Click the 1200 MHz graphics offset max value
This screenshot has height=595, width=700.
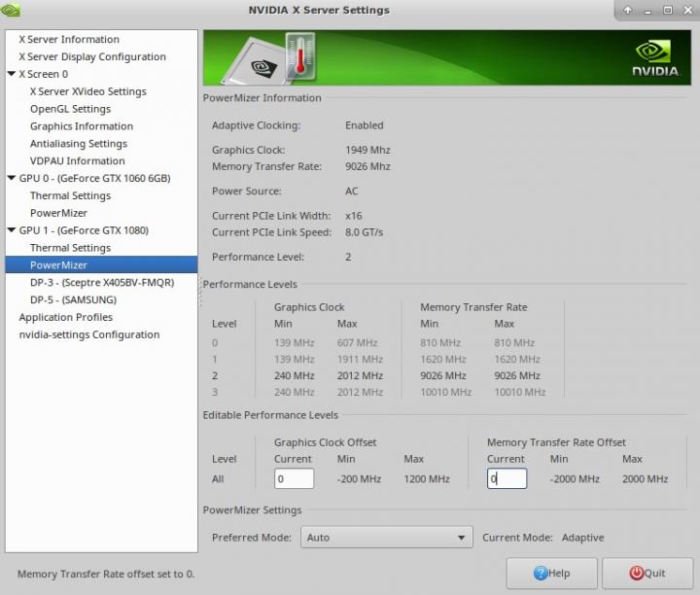point(427,479)
